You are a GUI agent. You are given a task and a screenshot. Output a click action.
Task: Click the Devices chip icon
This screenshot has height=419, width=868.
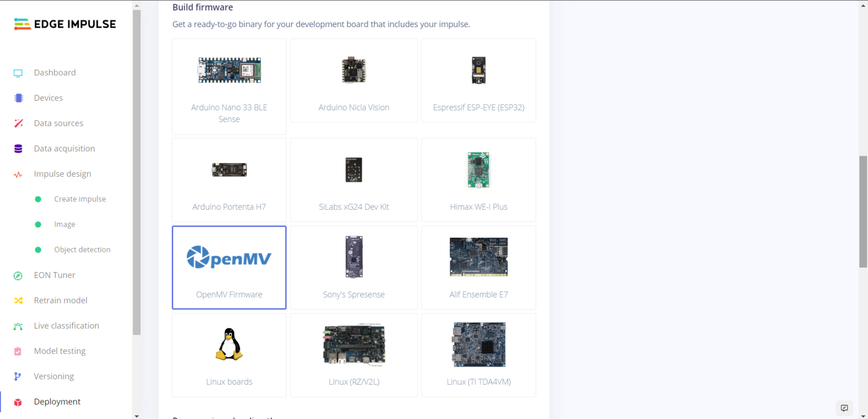18,98
